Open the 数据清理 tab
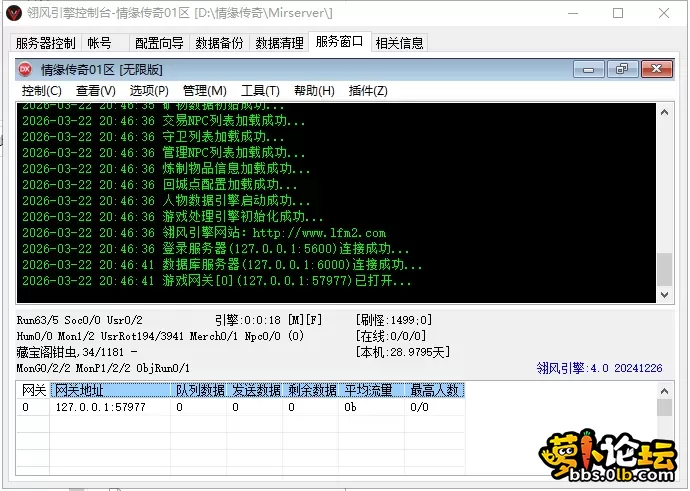The height and width of the screenshot is (491, 690). [279, 43]
